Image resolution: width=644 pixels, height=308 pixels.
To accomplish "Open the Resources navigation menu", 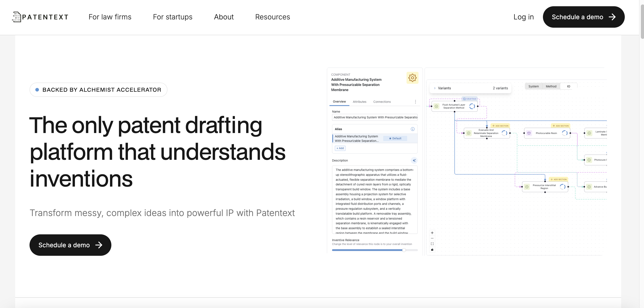I will point(272,17).
